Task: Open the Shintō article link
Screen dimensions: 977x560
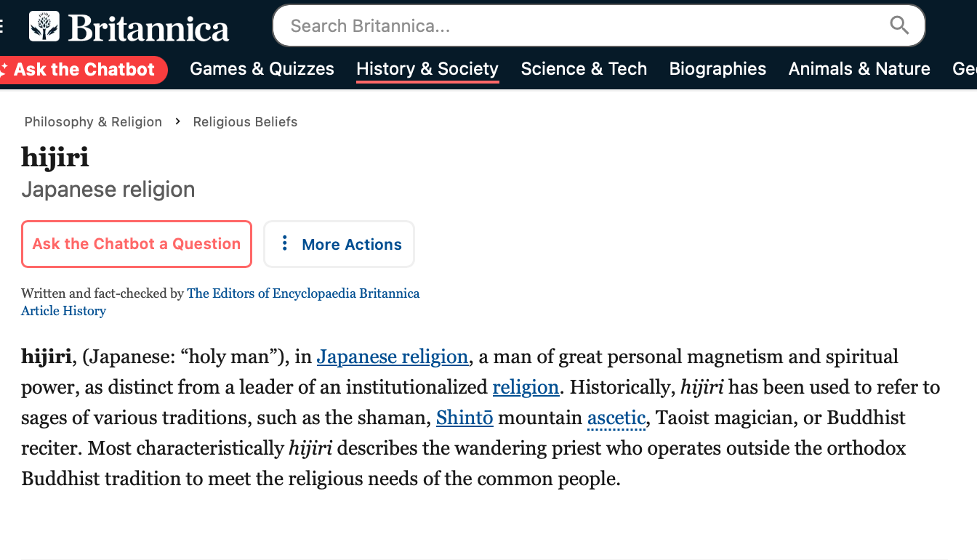Action: click(465, 418)
